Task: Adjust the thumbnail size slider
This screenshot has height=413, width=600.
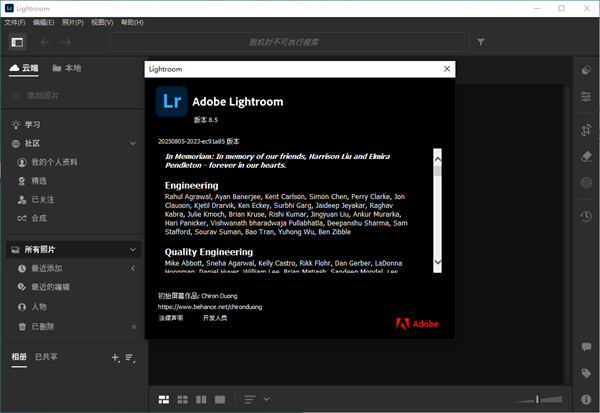Action: pos(537,400)
